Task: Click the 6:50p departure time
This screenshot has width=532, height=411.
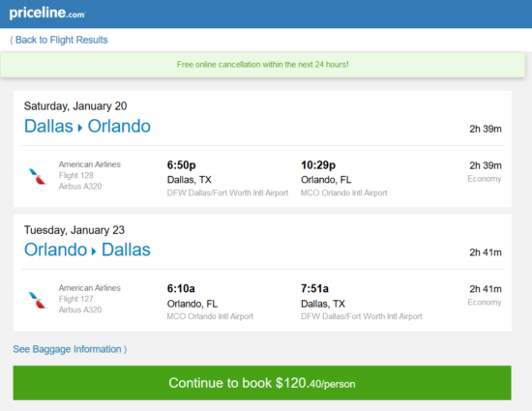Action: (x=181, y=165)
